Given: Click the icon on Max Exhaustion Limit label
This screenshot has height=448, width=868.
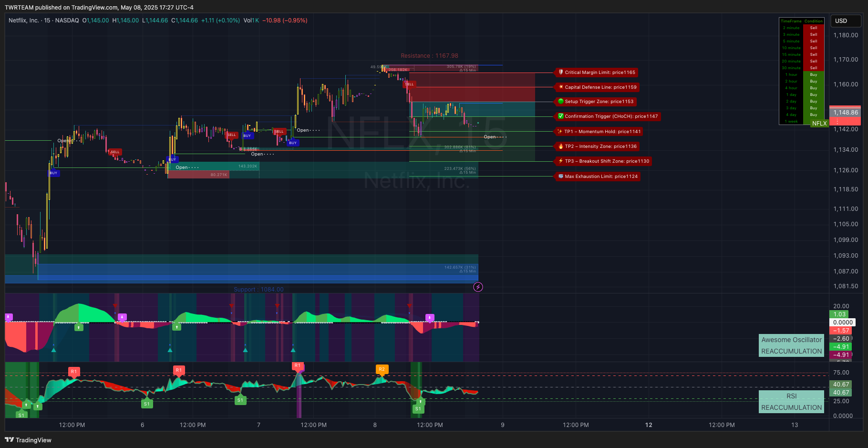Looking at the screenshot, I should pyautogui.click(x=561, y=177).
